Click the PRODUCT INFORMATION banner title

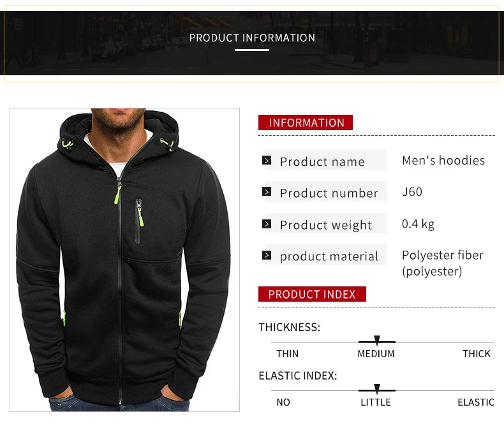252,38
